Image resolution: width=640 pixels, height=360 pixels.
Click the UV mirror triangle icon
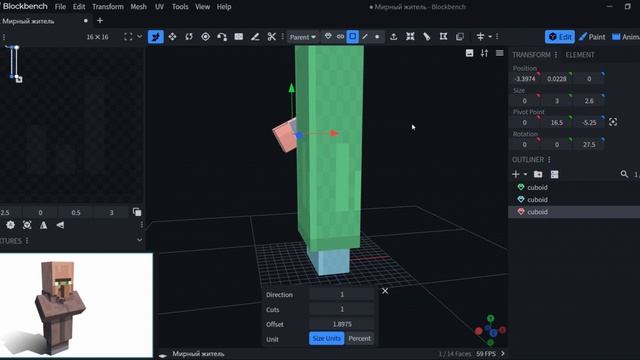pos(43,225)
